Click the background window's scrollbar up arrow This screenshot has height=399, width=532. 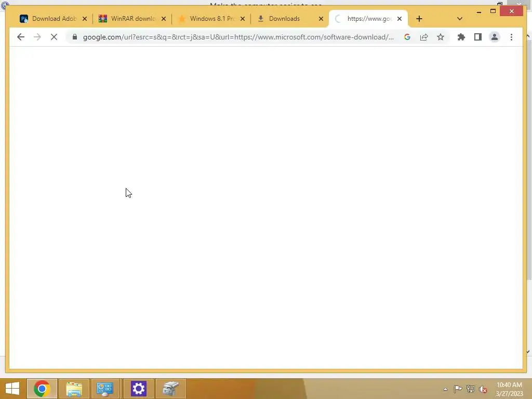point(528,36)
